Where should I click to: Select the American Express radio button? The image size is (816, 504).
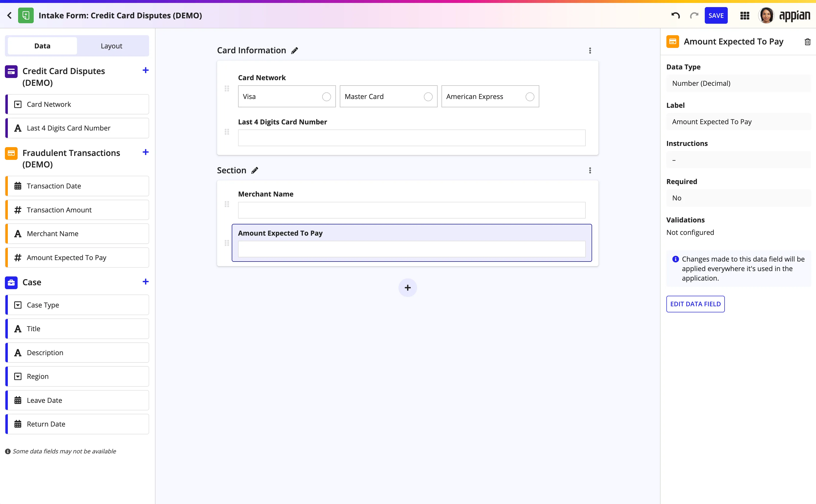530,96
